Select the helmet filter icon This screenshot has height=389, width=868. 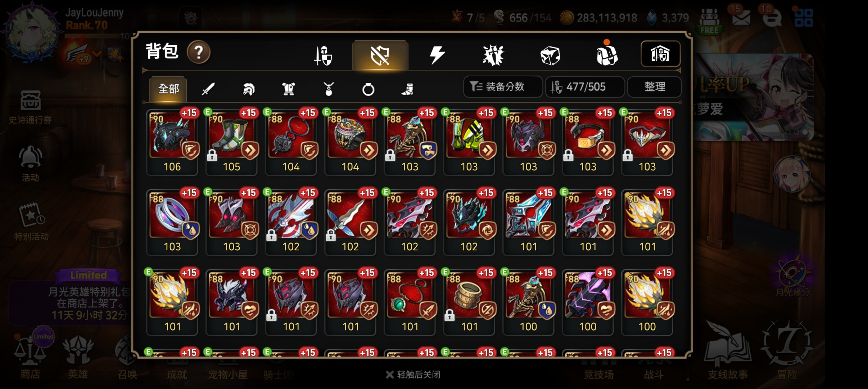coord(248,89)
